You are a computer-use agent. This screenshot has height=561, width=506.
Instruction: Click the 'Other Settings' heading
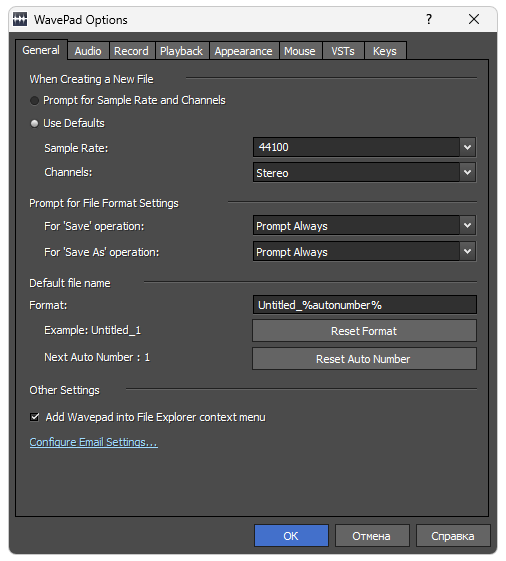coord(64,390)
